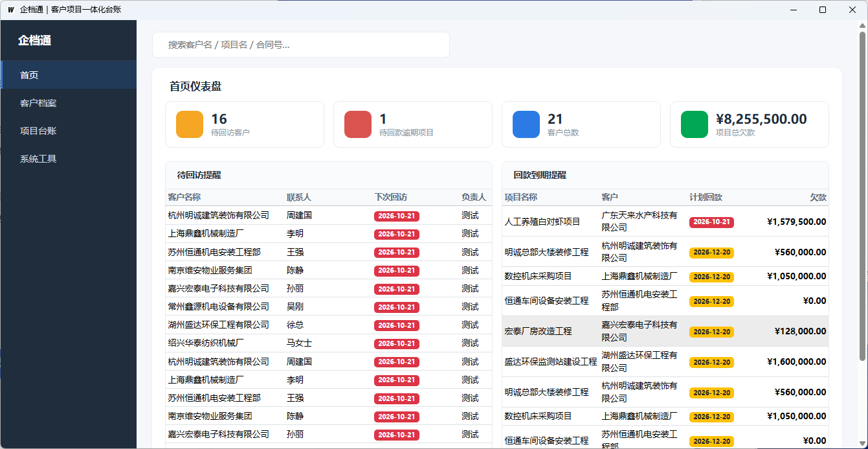Click the 负责人 column header

click(x=474, y=197)
